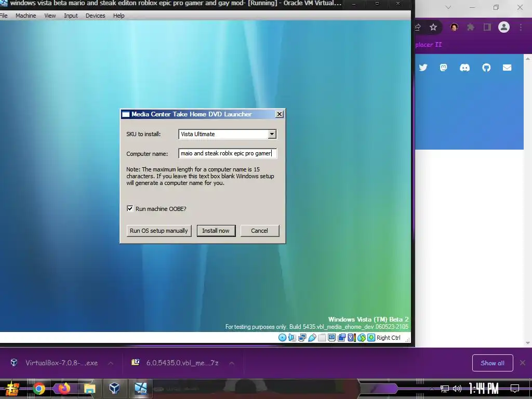Expand options for the 6.0.5435.0.vbl_me 7z download
Image resolution: width=532 pixels, height=399 pixels.
click(x=232, y=363)
